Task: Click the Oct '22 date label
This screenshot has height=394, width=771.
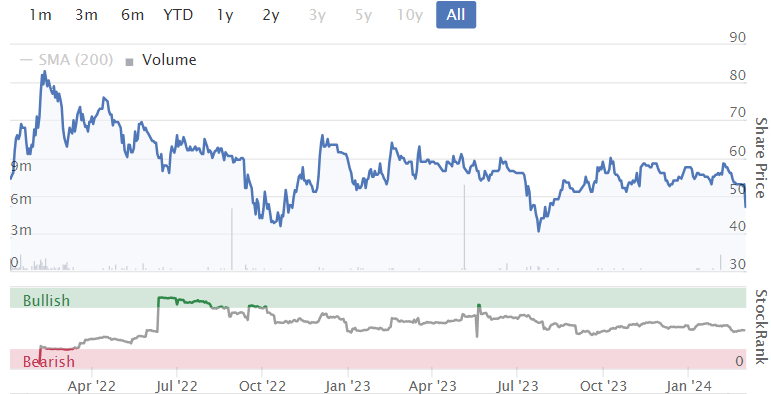Action: [262, 386]
